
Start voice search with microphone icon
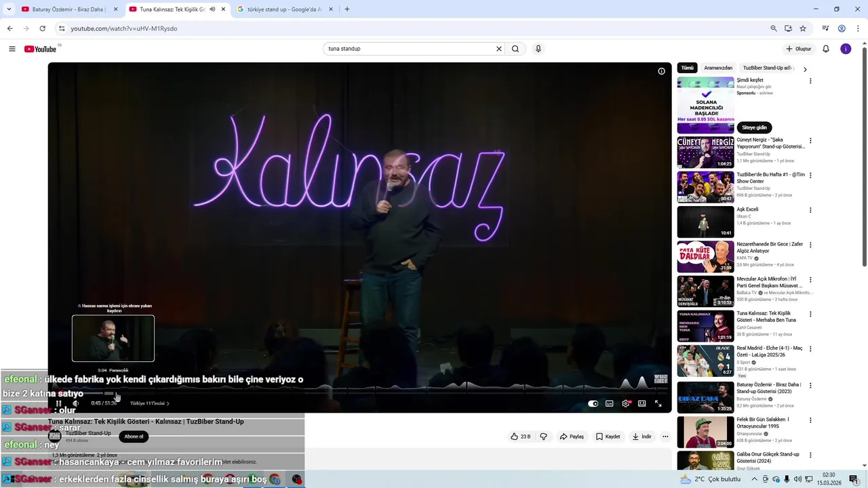[538, 49]
